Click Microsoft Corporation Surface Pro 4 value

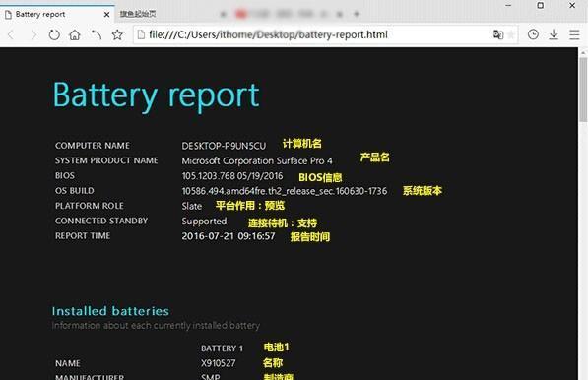click(257, 161)
